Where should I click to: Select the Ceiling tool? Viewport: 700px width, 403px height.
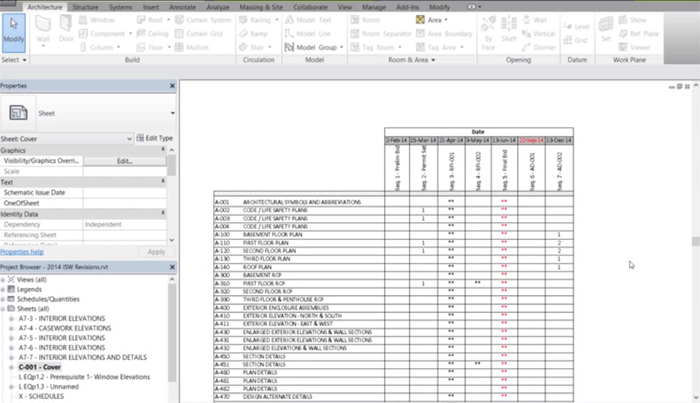(x=153, y=33)
